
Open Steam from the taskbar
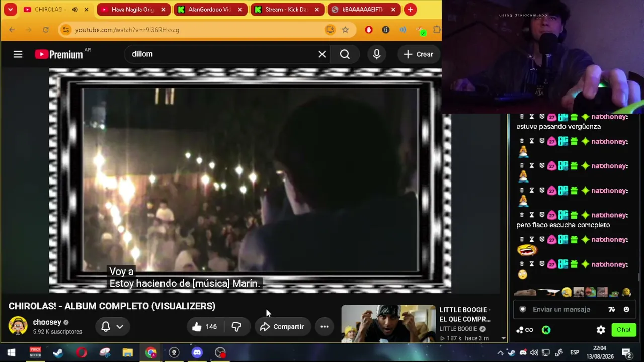click(x=58, y=352)
